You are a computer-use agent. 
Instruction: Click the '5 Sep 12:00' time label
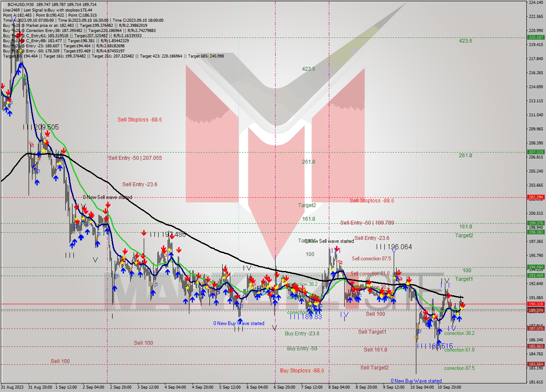[x=230, y=387]
